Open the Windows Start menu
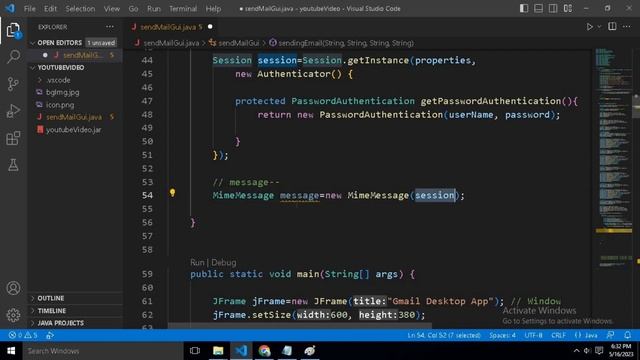 click(11, 351)
